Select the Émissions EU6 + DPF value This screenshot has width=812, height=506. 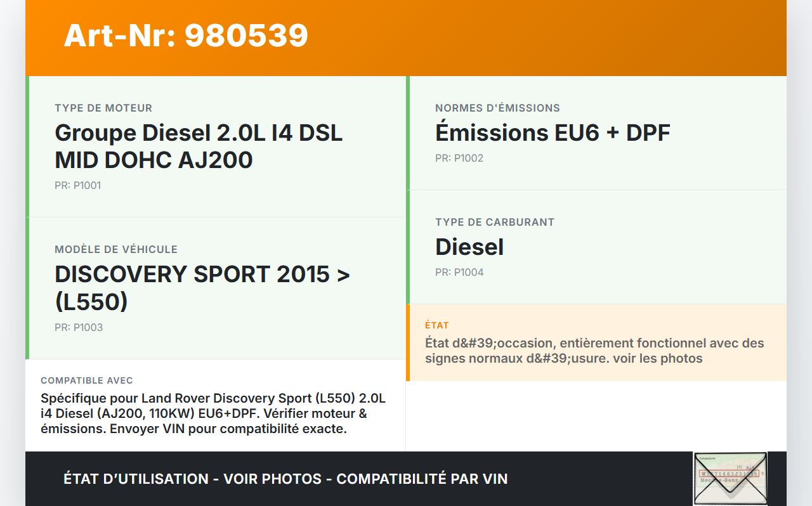coord(553,133)
